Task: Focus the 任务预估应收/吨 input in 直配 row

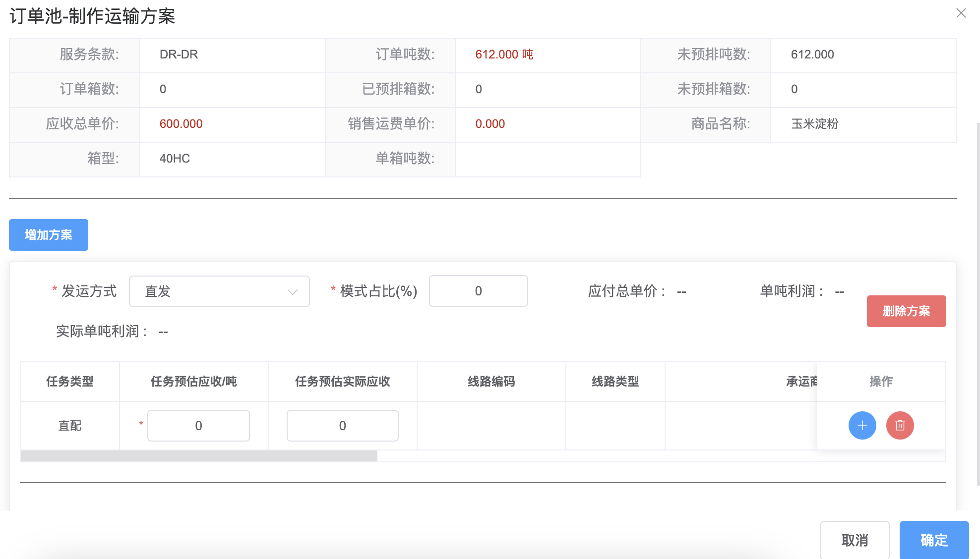Action: (x=198, y=426)
